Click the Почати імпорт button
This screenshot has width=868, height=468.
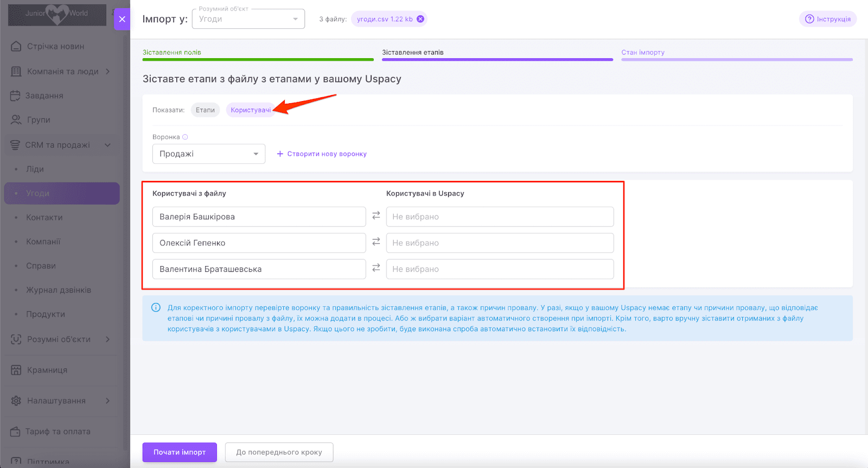(x=180, y=452)
